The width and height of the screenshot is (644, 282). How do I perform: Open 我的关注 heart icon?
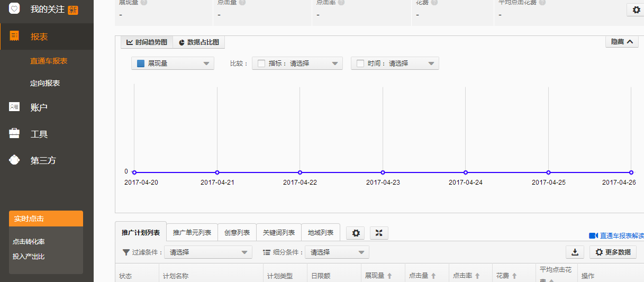(15, 9)
